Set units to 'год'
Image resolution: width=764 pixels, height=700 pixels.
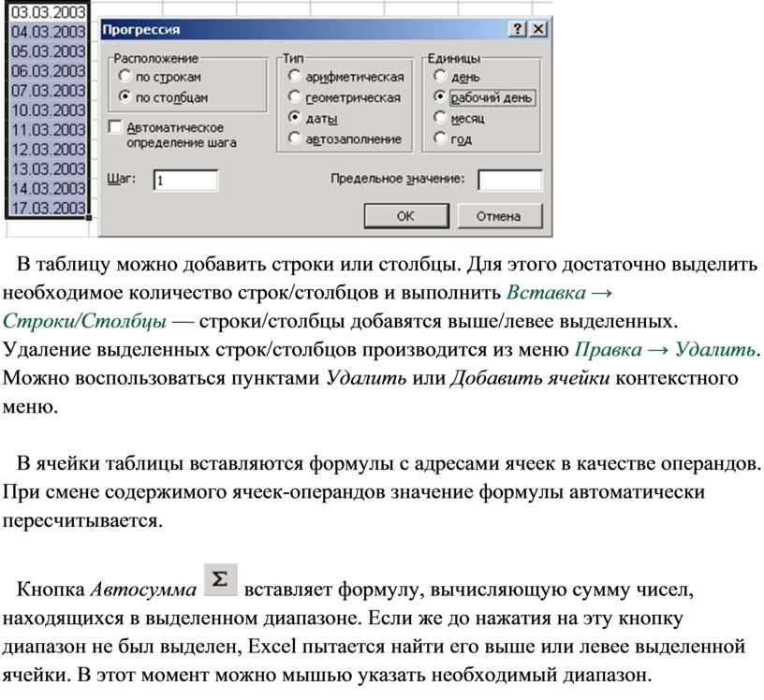[x=439, y=139]
